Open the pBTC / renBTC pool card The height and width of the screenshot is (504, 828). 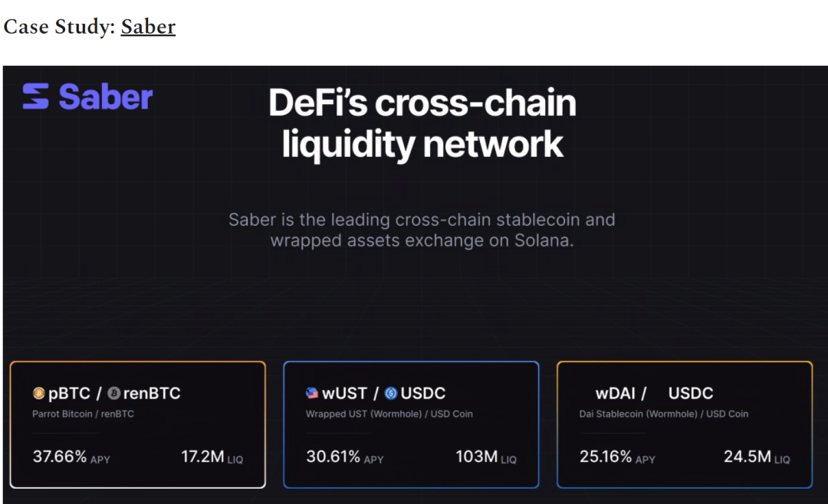[138, 425]
